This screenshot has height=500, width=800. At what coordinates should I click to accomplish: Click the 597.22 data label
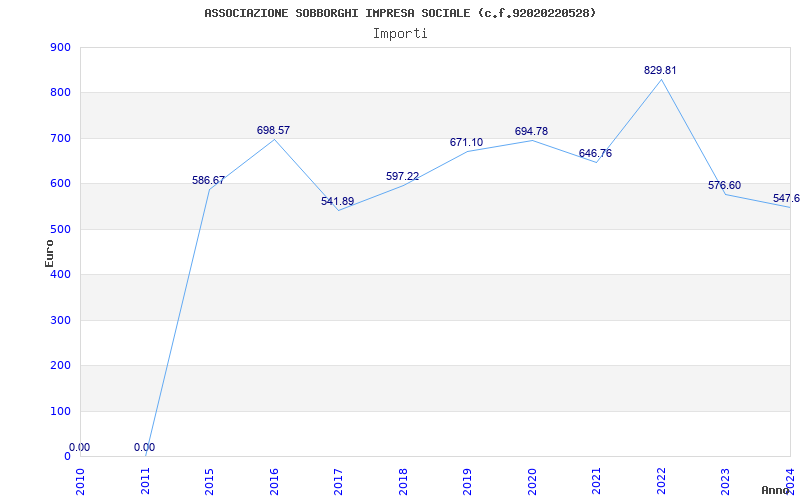pyautogui.click(x=403, y=176)
